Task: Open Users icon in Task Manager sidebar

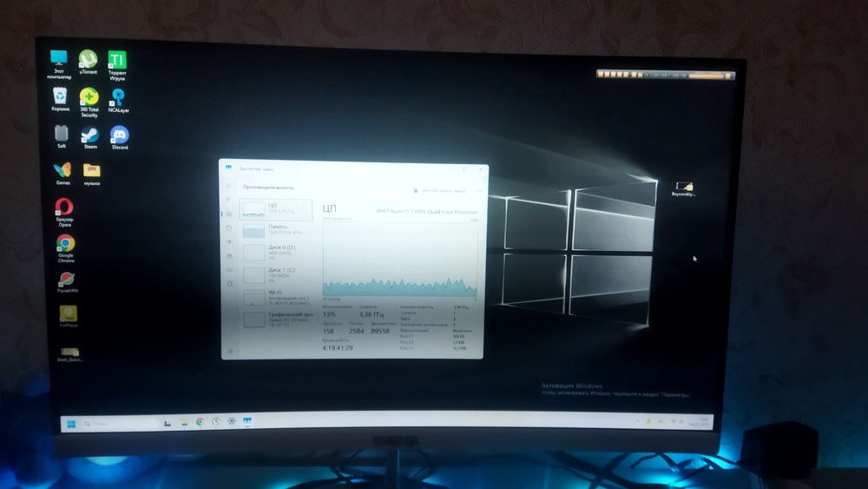Action: (x=228, y=255)
